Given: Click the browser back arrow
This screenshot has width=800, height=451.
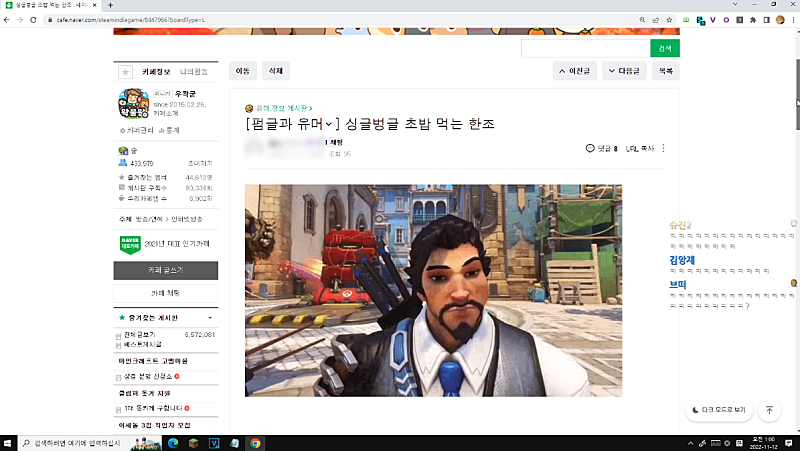Looking at the screenshot, I should 6,20.
